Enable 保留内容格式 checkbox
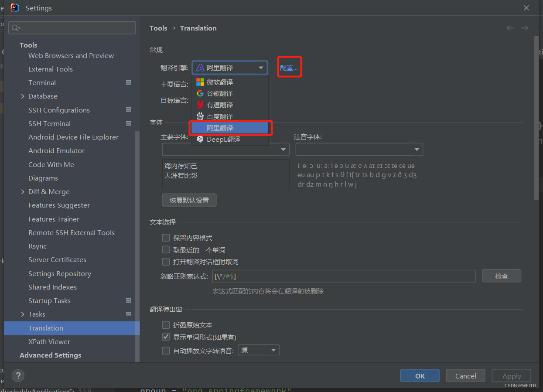Image resolution: width=543 pixels, height=392 pixels. [166, 238]
